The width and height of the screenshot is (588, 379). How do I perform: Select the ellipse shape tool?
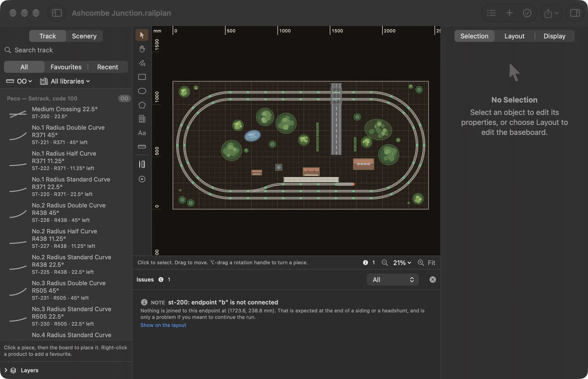pos(142,91)
